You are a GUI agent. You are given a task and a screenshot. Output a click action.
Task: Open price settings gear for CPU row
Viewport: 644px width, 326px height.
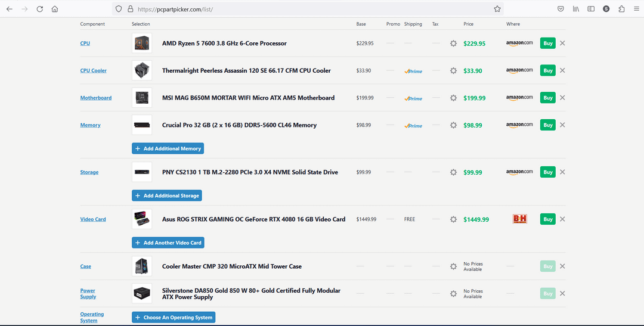(x=453, y=43)
